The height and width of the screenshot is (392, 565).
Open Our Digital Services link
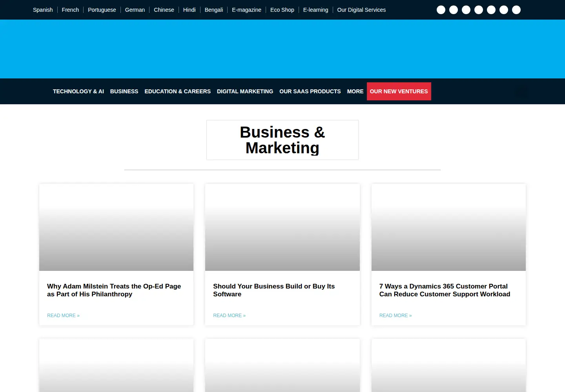click(361, 10)
